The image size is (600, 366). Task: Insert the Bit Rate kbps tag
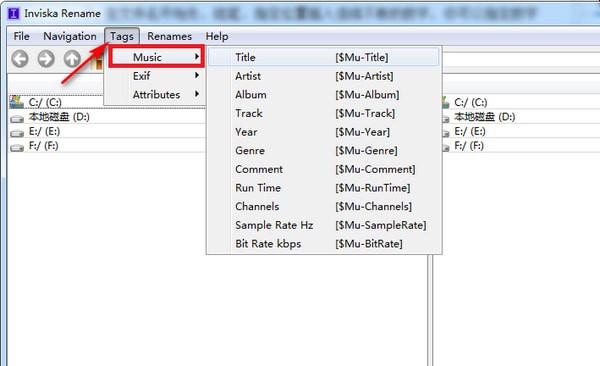pyautogui.click(x=324, y=244)
